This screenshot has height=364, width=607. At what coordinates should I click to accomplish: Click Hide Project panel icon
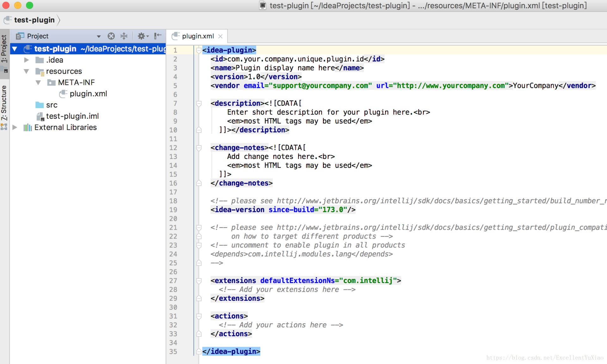click(157, 36)
